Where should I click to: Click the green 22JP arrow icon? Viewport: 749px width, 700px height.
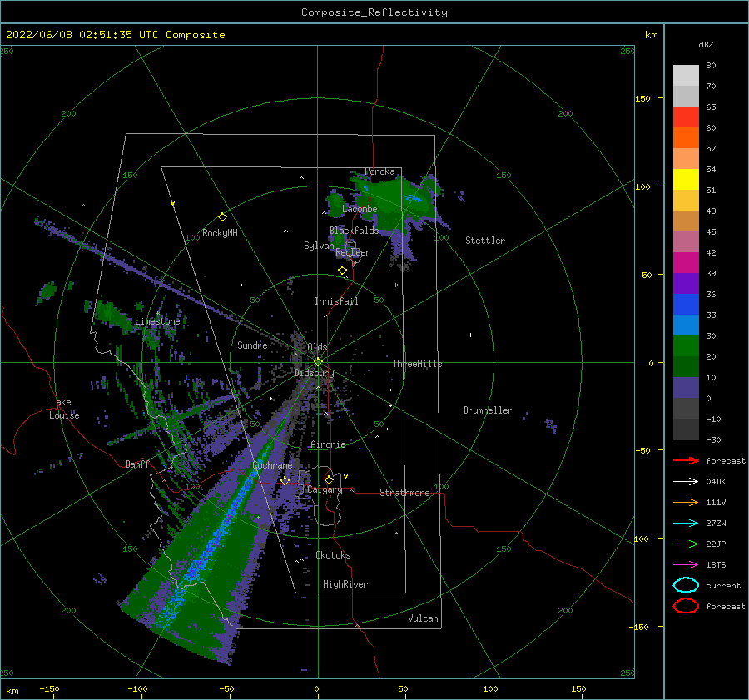[x=686, y=544]
